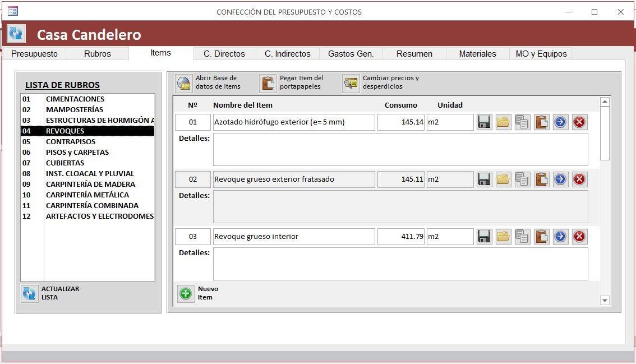The width and height of the screenshot is (636, 364).
Task: Click the item name field Azotado hidrófugo exterior
Action: point(294,122)
